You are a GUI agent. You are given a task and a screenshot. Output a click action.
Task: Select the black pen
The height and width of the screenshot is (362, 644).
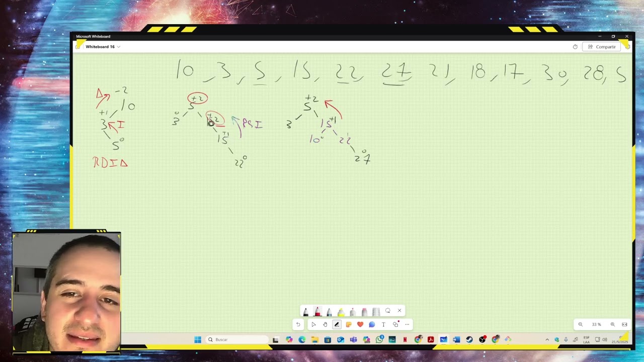pos(306,312)
